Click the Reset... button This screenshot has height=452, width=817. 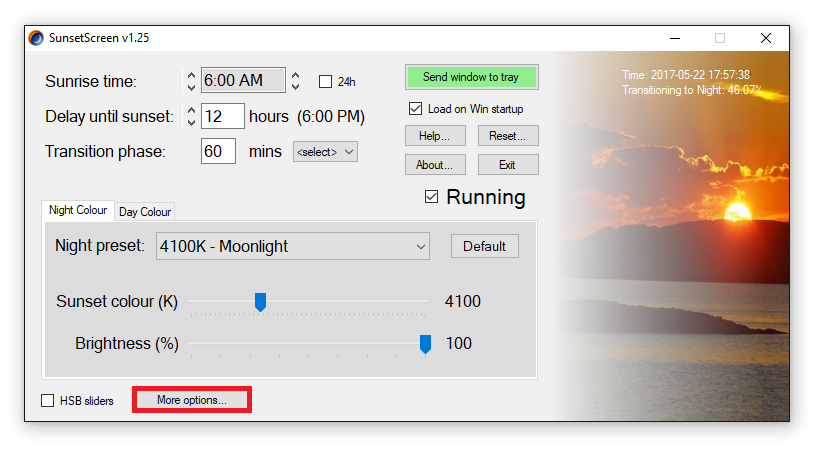tap(508, 136)
